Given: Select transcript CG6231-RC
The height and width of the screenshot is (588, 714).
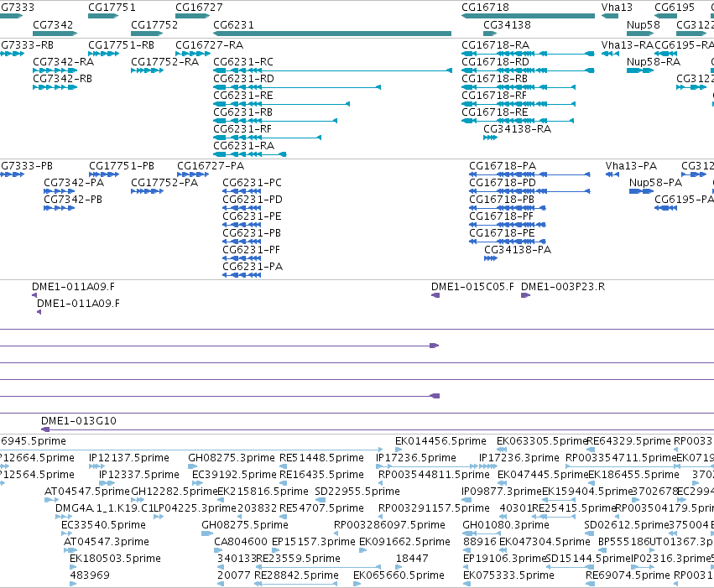Looking at the screenshot, I should (x=243, y=62).
